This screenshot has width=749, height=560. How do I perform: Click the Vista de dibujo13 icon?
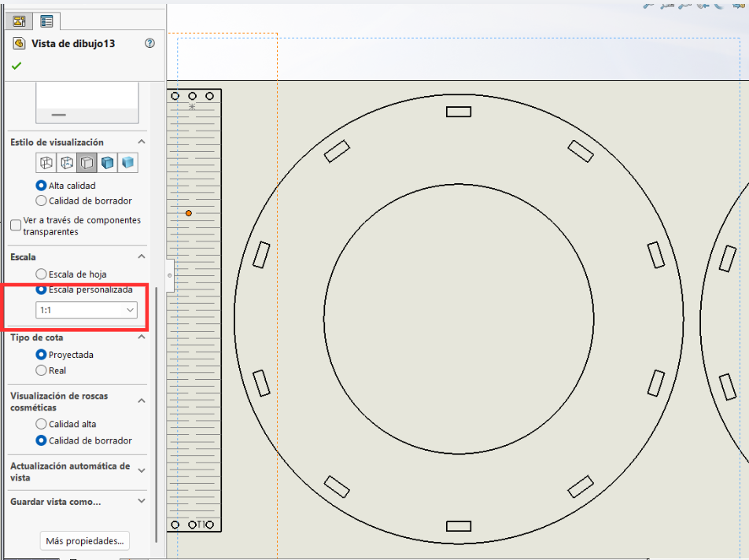(19, 43)
